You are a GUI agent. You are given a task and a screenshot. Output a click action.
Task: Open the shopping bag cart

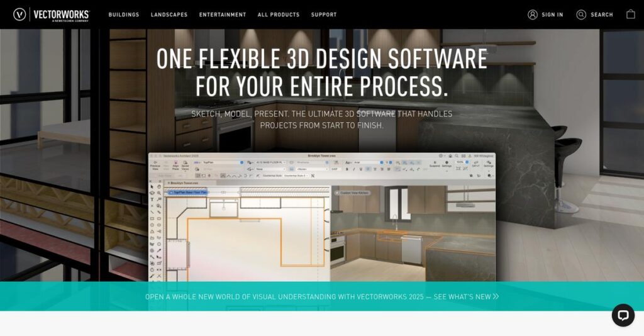coord(630,14)
